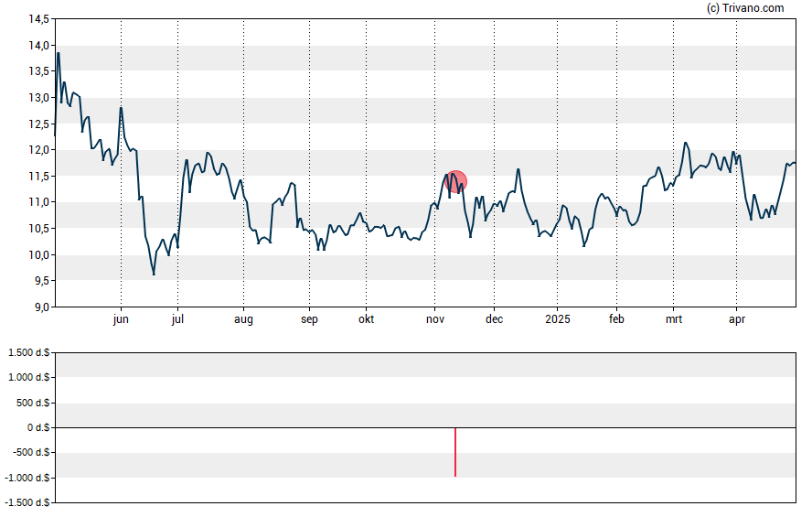Select the 'jun' x-axis label
This screenshot has width=812, height=517.
pyautogui.click(x=121, y=319)
